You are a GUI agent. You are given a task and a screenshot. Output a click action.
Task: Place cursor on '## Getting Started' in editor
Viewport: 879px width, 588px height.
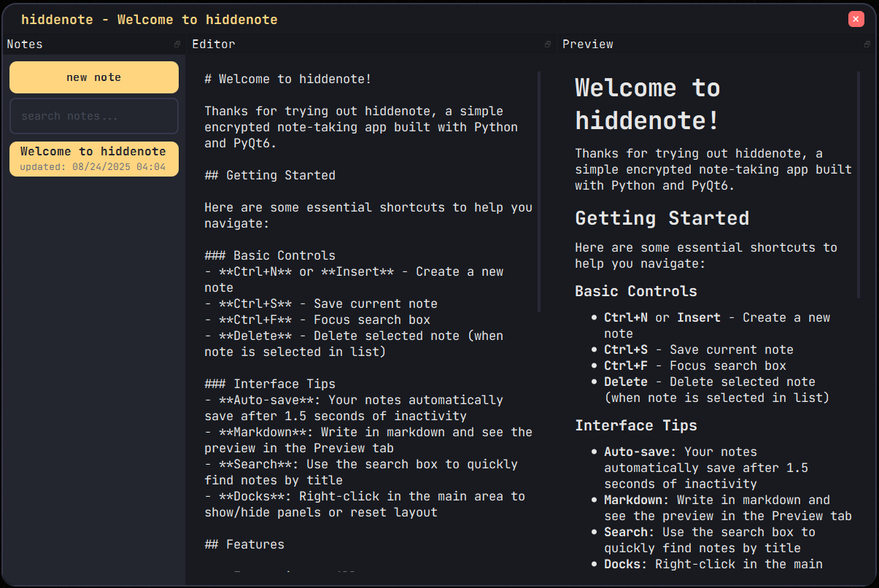click(x=270, y=175)
